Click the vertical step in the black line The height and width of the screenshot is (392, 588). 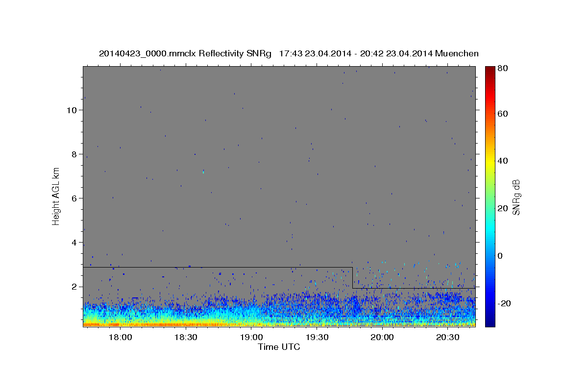352,278
